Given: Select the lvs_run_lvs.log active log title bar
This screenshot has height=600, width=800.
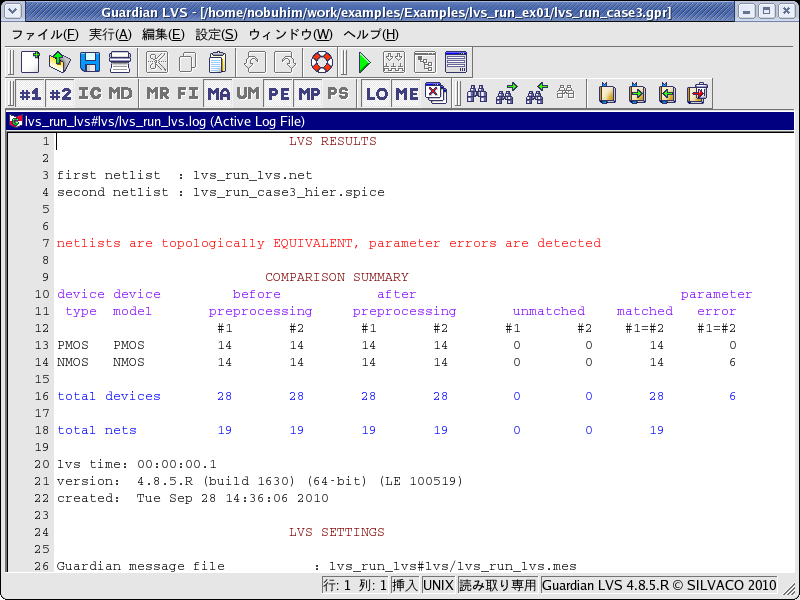Looking at the screenshot, I should tap(400, 121).
